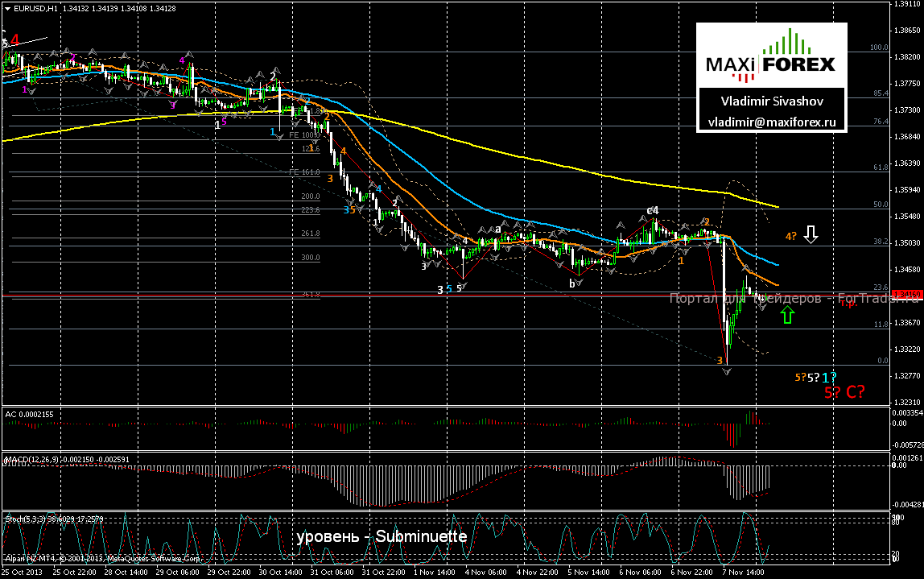Select the red T.P. level label
The width and height of the screenshot is (924, 579).
[848, 304]
